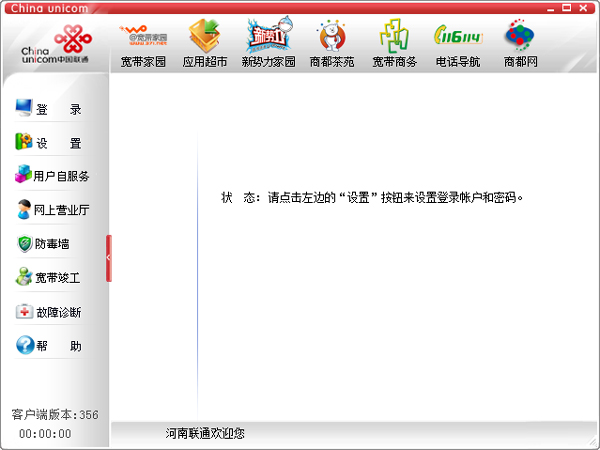Screen dimensions: 600x450
Task: Open the 宽带家园 broadband home shortcut
Action: (143, 45)
